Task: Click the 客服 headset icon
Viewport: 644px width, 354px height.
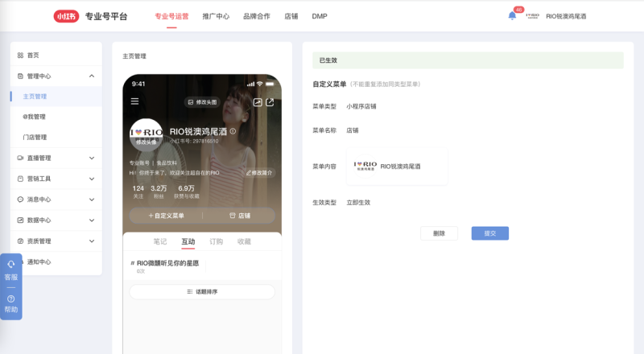Action: click(11, 265)
